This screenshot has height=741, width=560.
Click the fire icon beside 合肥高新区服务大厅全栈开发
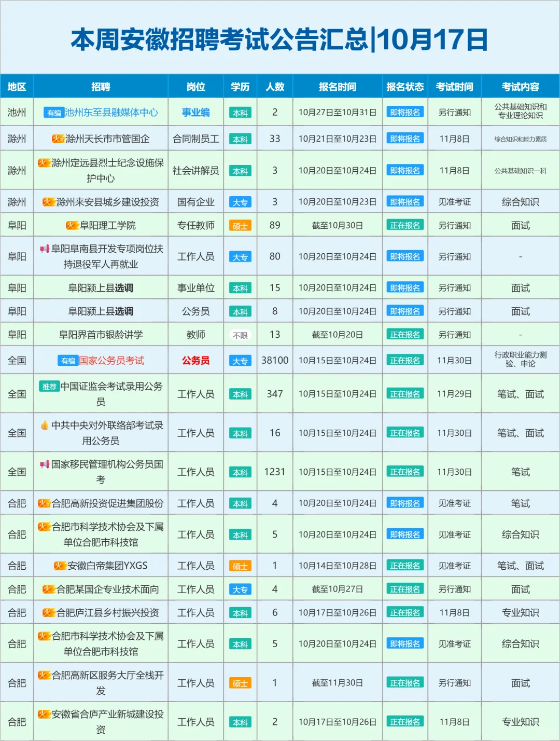coord(44,675)
